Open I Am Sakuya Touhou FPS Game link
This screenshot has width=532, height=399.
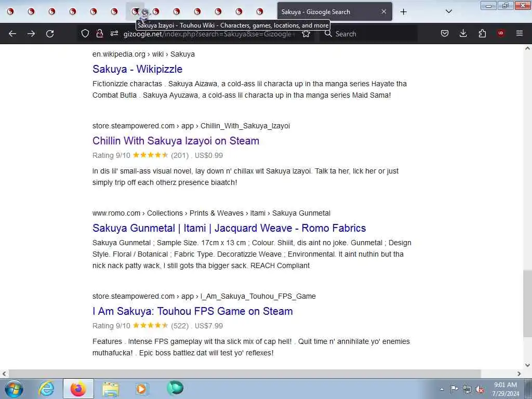192,311
